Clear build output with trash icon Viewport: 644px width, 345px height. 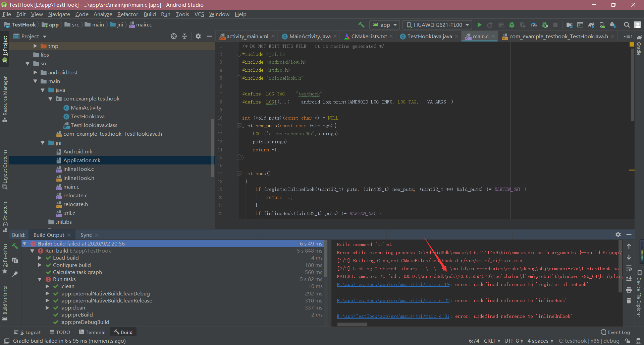[x=629, y=301]
